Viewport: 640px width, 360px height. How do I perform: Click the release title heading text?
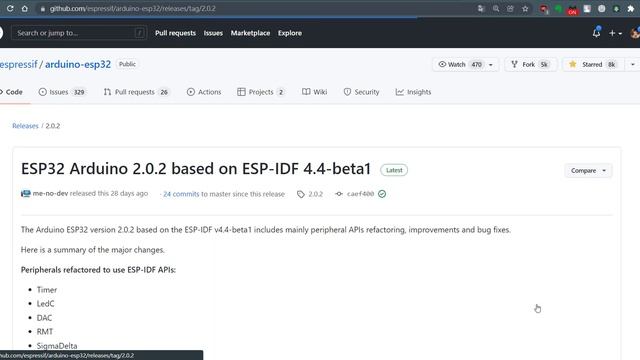196,169
